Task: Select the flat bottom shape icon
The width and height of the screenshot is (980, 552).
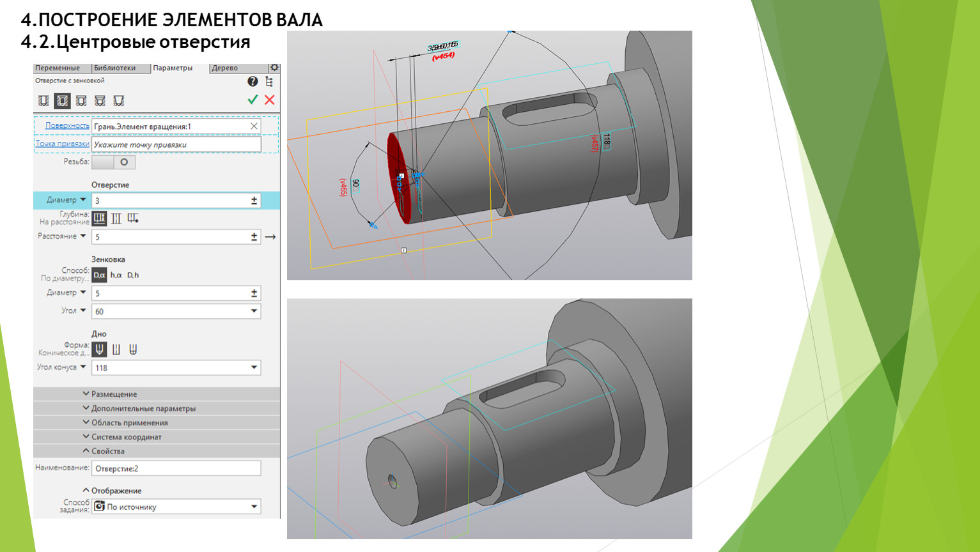Action: [x=116, y=349]
